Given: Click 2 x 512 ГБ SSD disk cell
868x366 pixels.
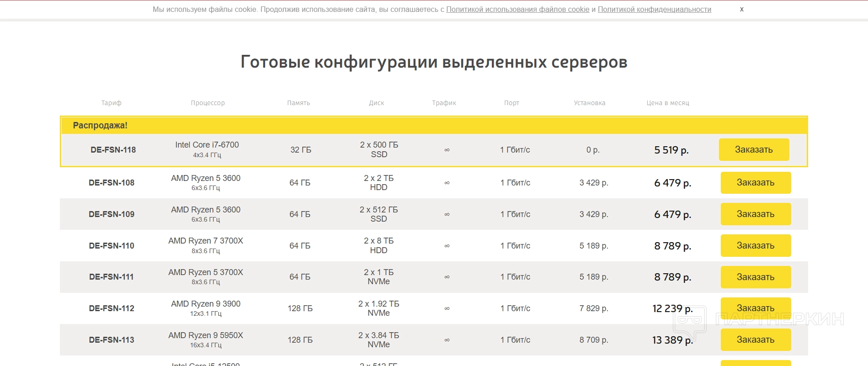Looking at the screenshot, I should click(378, 214).
